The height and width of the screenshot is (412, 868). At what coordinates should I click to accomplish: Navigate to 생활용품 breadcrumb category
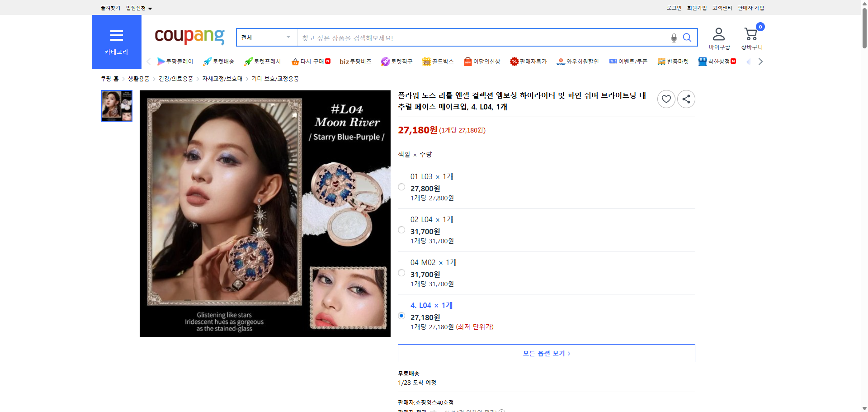pyautogui.click(x=138, y=78)
